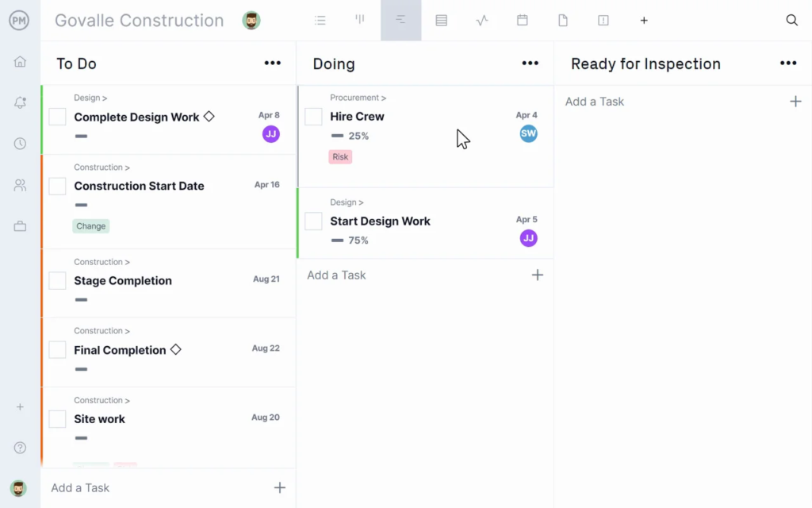The width and height of the screenshot is (812, 508).
Task: Switch to the calendar view icon
Action: pos(522,20)
